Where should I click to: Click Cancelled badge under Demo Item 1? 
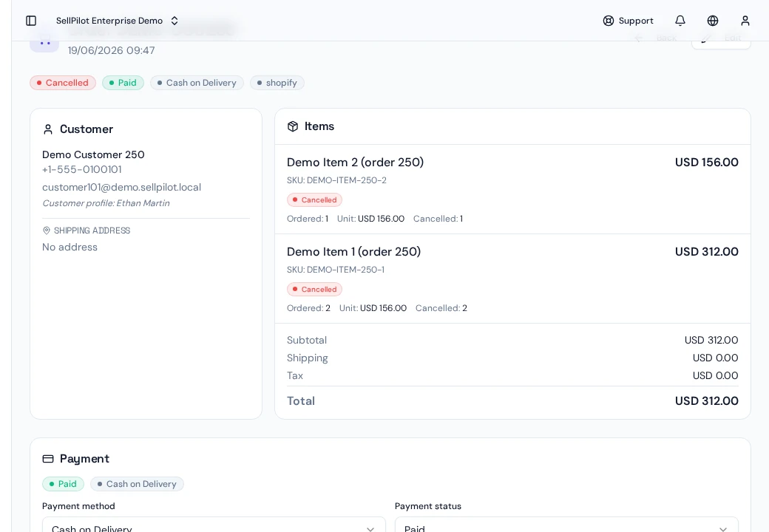tap(314, 290)
